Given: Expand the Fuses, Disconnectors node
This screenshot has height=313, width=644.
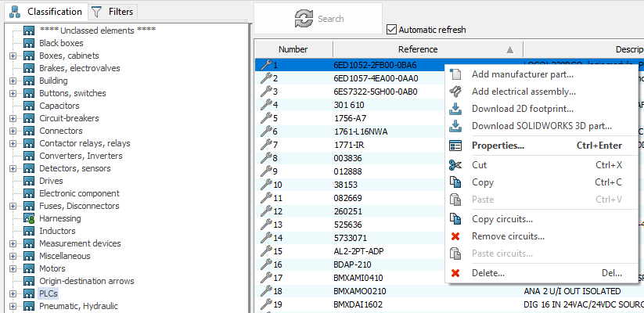Looking at the screenshot, I should (x=13, y=206).
